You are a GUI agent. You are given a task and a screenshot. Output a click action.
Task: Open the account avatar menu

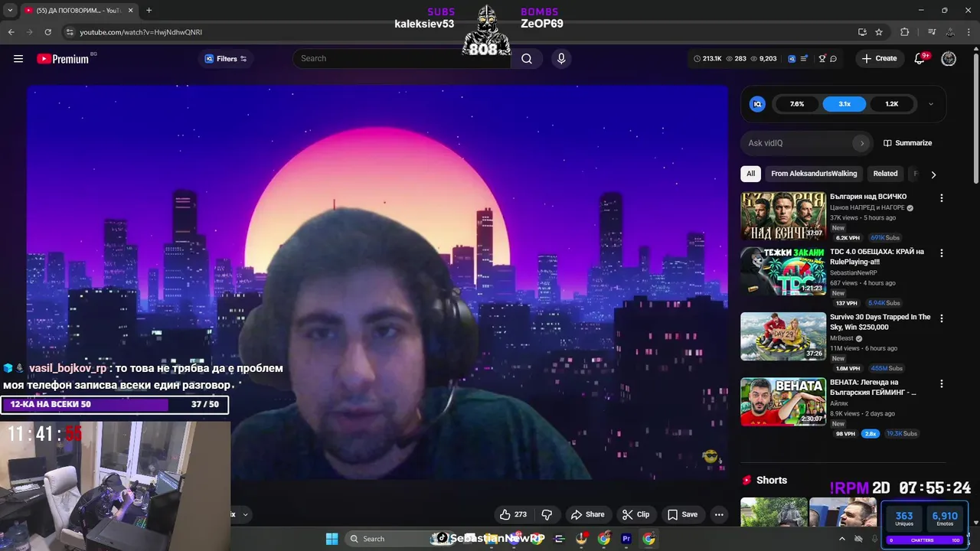(949, 59)
